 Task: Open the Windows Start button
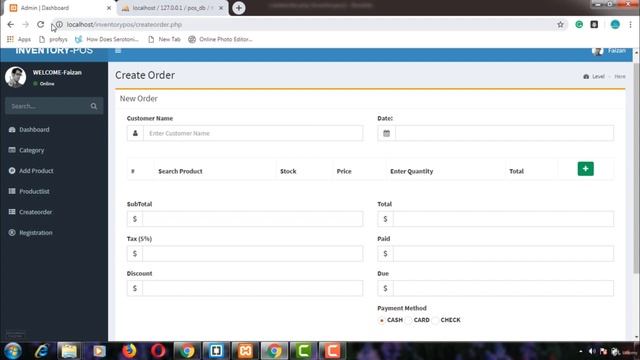tap(13, 351)
